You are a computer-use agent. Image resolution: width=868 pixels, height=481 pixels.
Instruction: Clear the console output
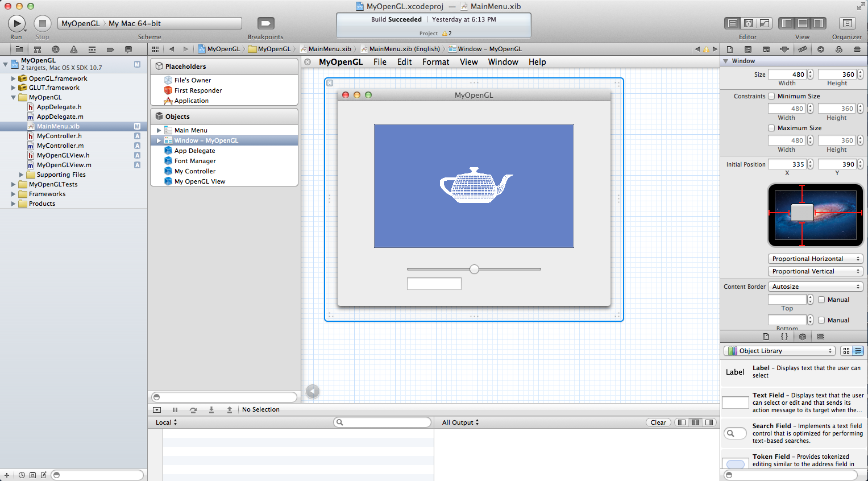tap(658, 422)
